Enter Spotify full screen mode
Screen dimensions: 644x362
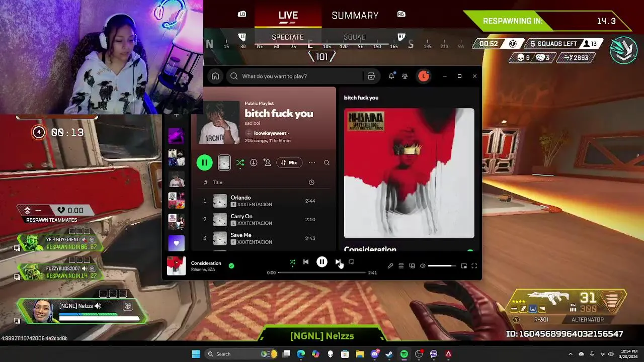point(474,266)
